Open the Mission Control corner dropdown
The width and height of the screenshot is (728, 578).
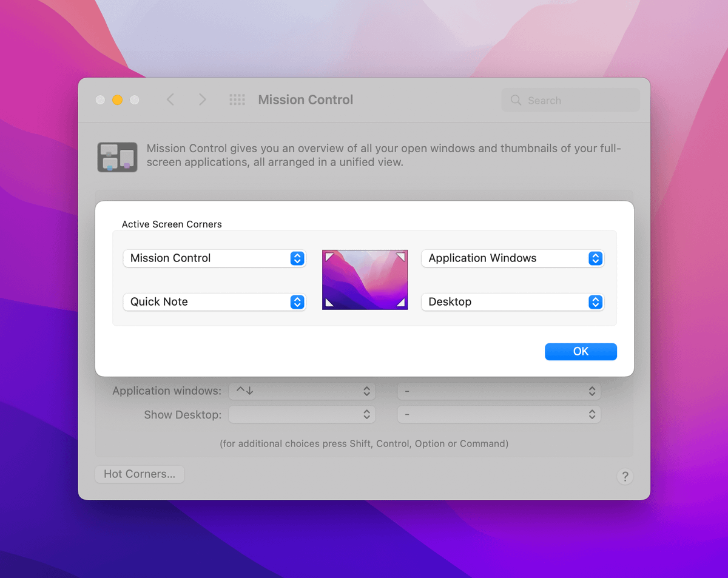click(214, 258)
